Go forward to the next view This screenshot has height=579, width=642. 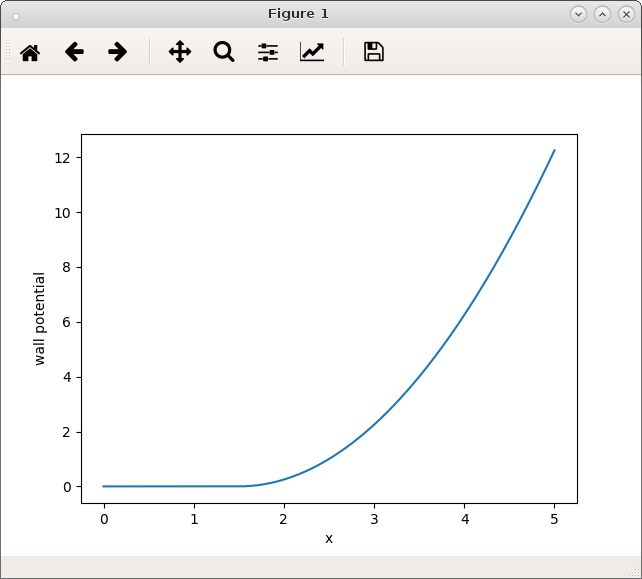coord(118,52)
